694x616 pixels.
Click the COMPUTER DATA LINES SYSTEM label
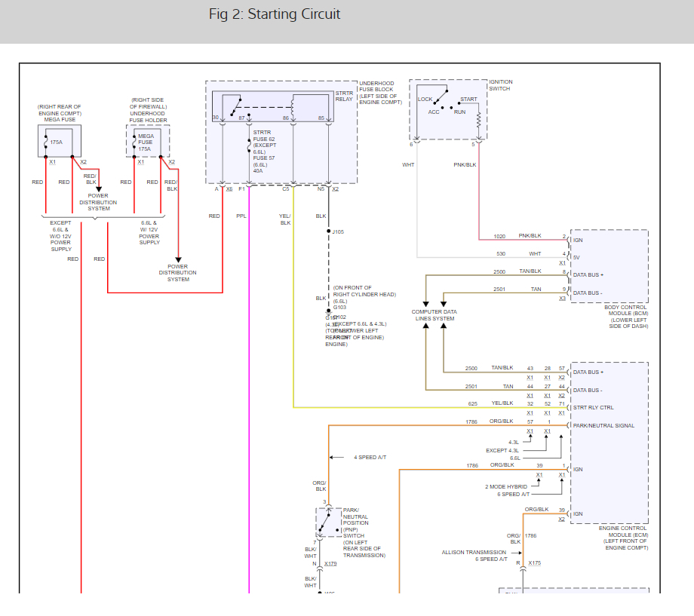435,315
